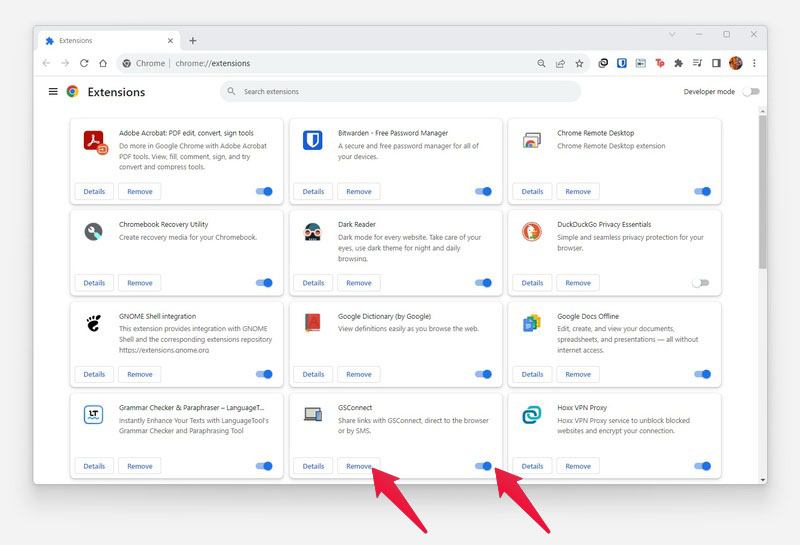Click the Chrome Remote Desktop card icon

point(532,140)
